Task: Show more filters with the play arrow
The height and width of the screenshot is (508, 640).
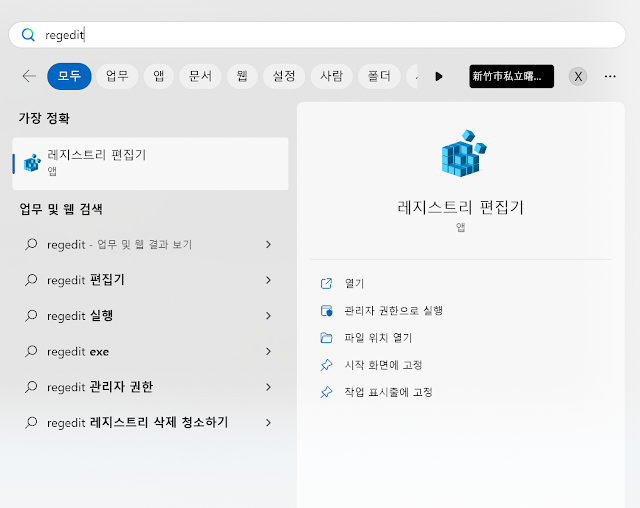Action: point(439,76)
